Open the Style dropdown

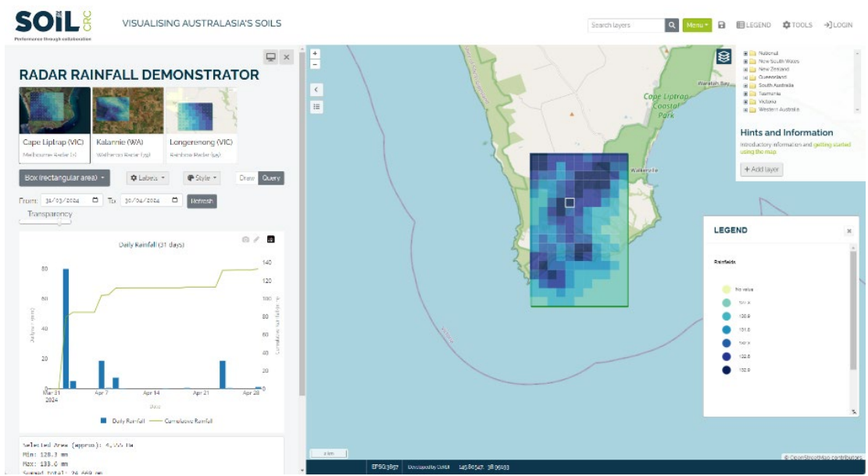202,178
